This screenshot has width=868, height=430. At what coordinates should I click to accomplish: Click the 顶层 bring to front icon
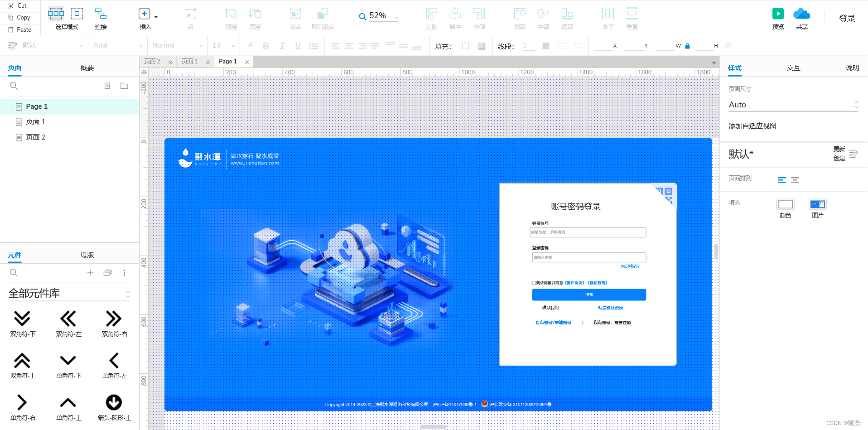click(231, 14)
